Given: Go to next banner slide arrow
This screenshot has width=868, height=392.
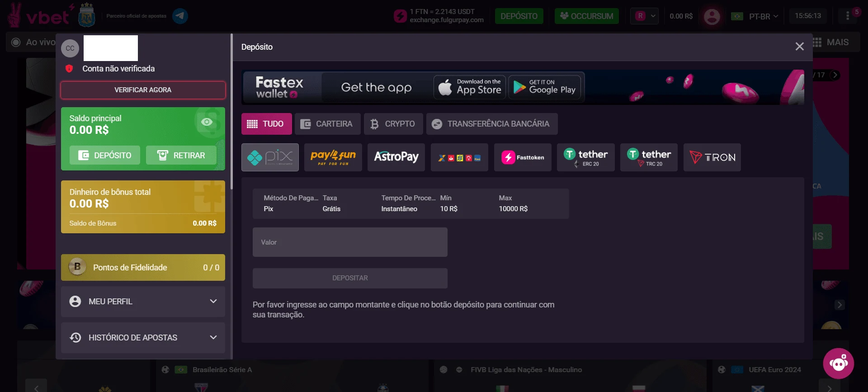Looking at the screenshot, I should (835, 75).
